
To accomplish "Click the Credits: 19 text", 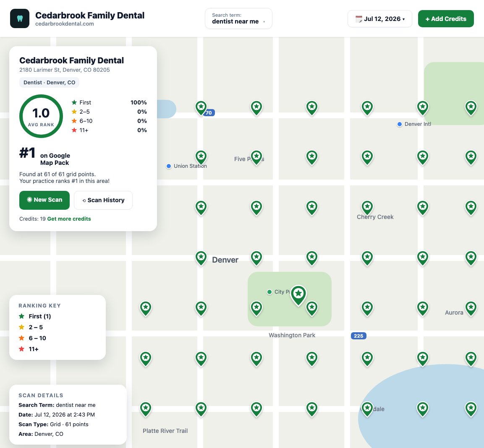I will [32, 219].
